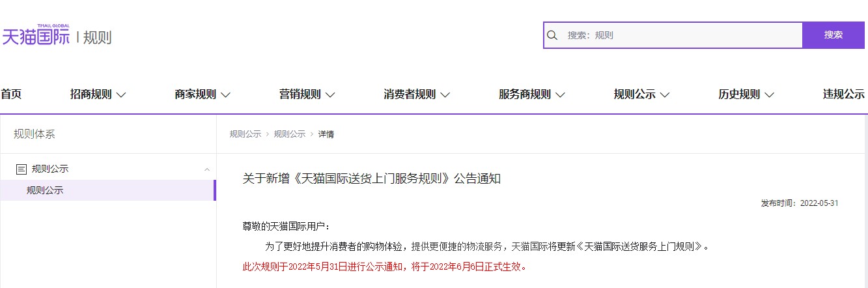
Task: Click the 规则 label beside the logo
Action: pyautogui.click(x=98, y=37)
